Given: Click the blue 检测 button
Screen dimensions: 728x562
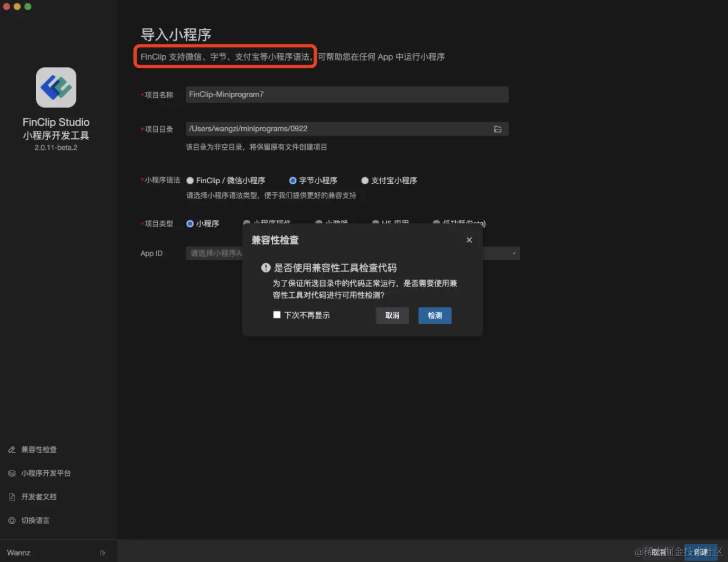Looking at the screenshot, I should tap(435, 315).
